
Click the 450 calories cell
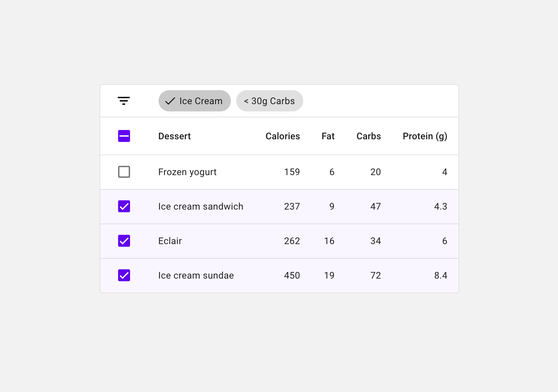tap(292, 275)
